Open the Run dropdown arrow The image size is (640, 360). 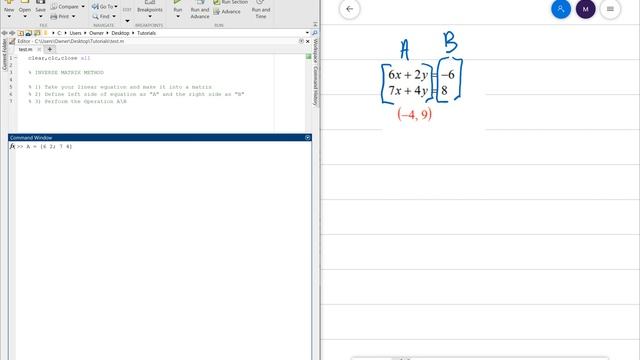(178, 16)
